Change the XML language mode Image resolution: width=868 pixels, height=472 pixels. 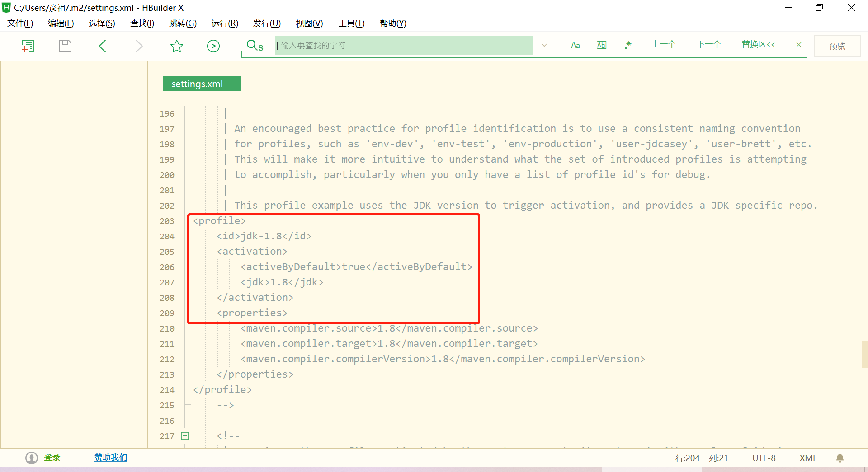coord(808,458)
